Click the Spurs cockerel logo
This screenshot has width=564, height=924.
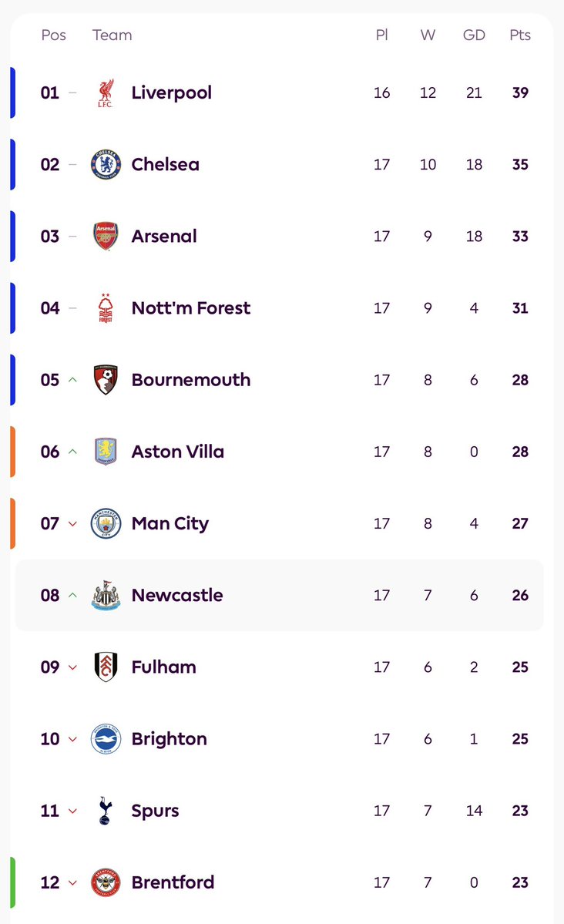(x=106, y=811)
